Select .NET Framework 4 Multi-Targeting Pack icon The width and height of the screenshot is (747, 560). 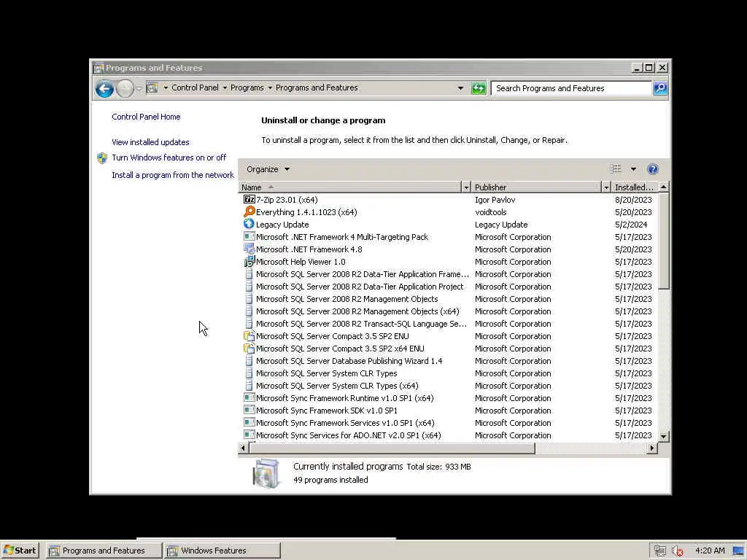click(249, 237)
